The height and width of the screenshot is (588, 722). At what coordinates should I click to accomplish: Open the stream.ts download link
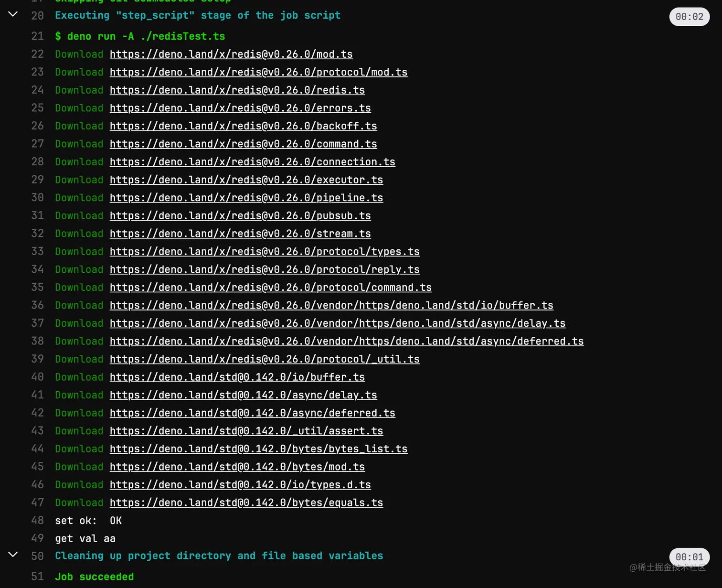240,234
